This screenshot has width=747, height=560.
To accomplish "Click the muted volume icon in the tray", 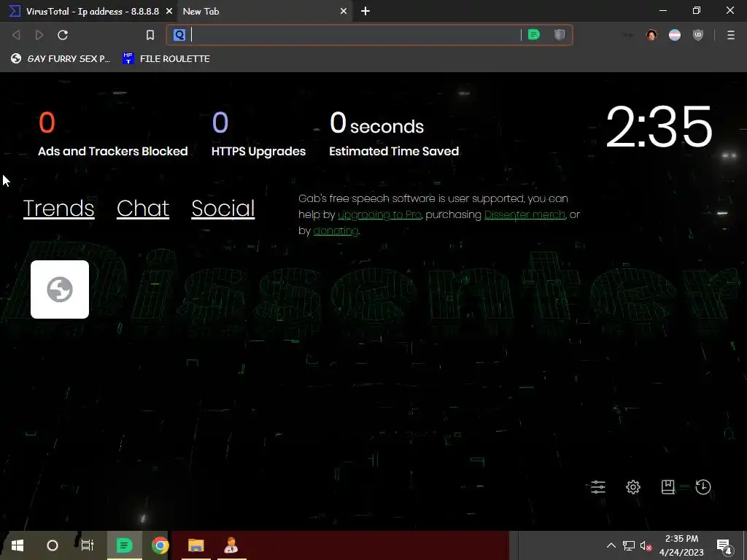I will pos(646,545).
